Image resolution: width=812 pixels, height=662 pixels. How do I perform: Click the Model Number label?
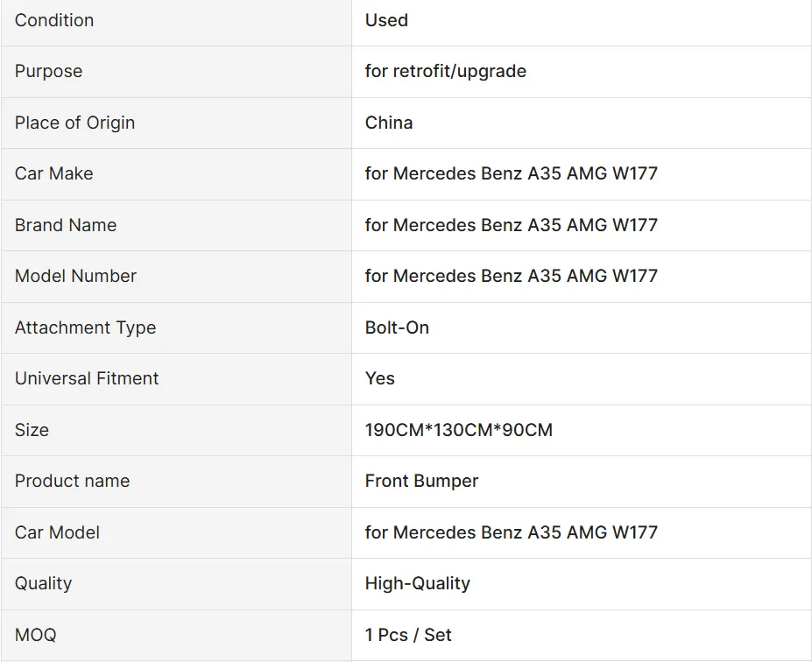pyautogui.click(x=75, y=276)
